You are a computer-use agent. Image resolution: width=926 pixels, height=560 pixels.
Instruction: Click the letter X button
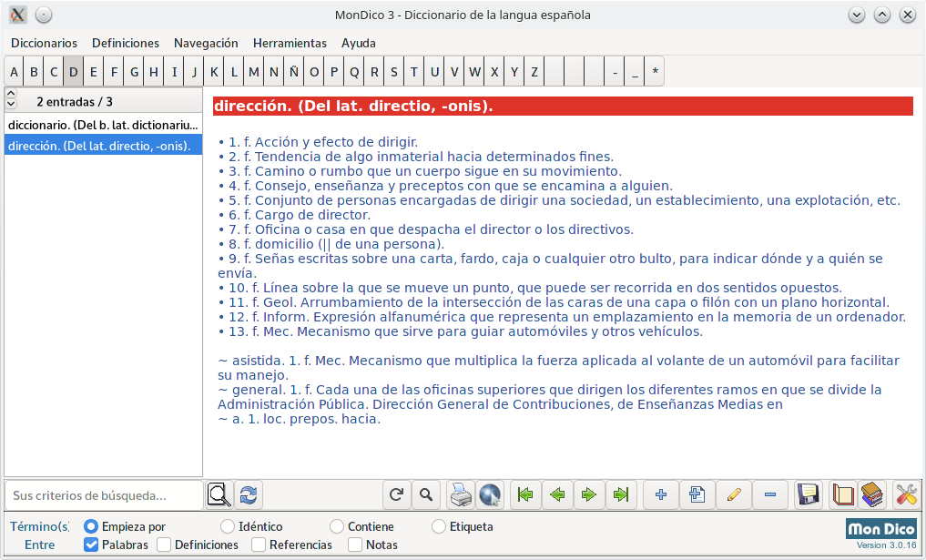tap(494, 72)
